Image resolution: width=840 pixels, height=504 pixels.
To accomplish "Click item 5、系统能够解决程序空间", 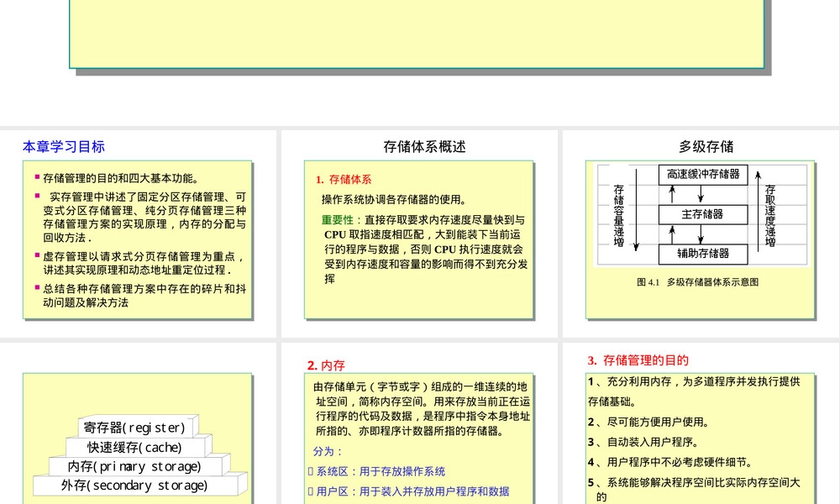I will tap(694, 490).
